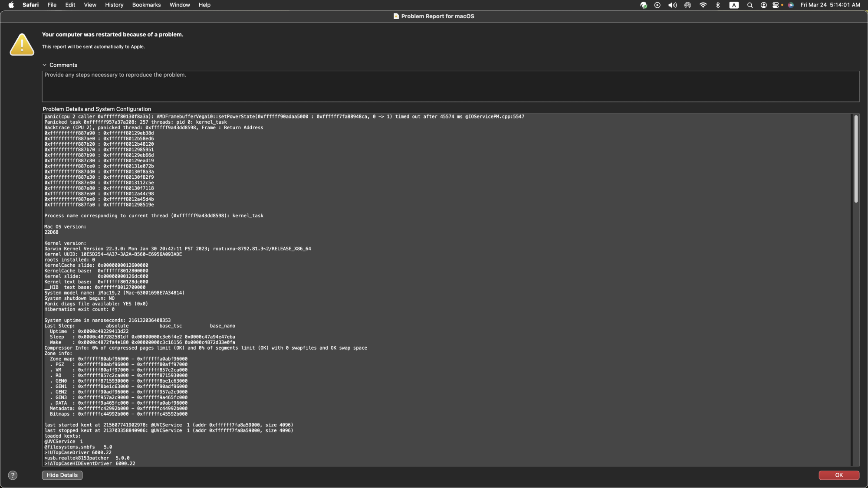868x488 pixels.
Task: Click the 'Panicked task' line
Action: (x=135, y=122)
